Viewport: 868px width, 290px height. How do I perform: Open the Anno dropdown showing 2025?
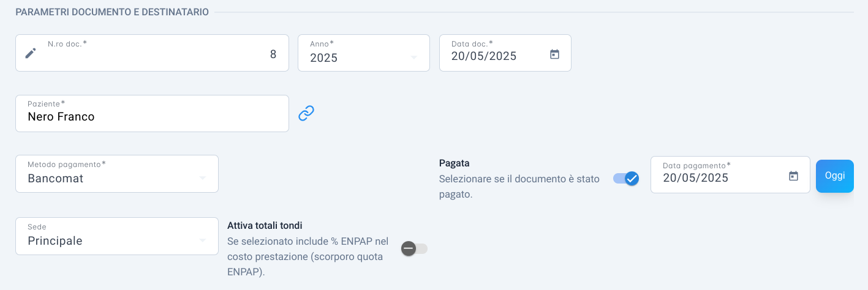364,53
